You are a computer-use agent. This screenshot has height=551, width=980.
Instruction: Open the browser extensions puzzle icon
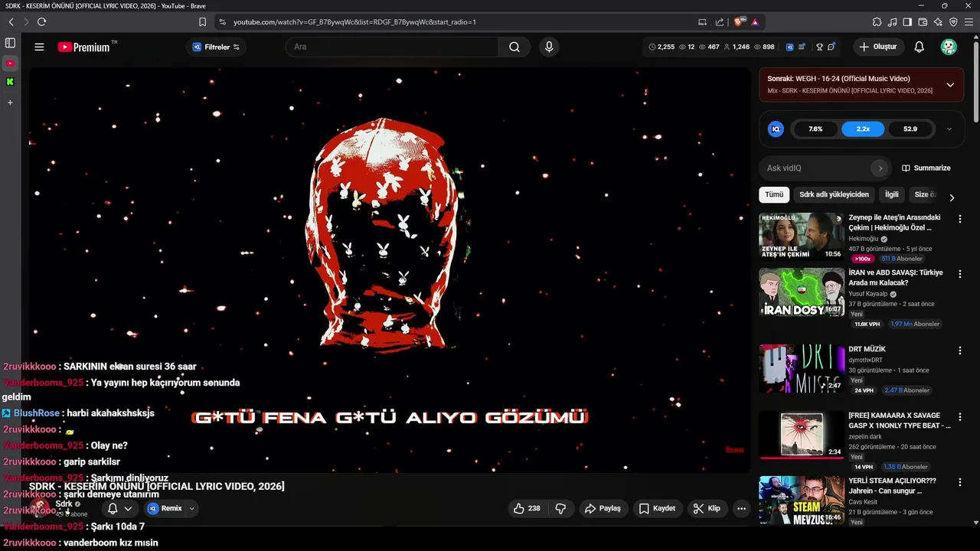click(x=877, y=21)
